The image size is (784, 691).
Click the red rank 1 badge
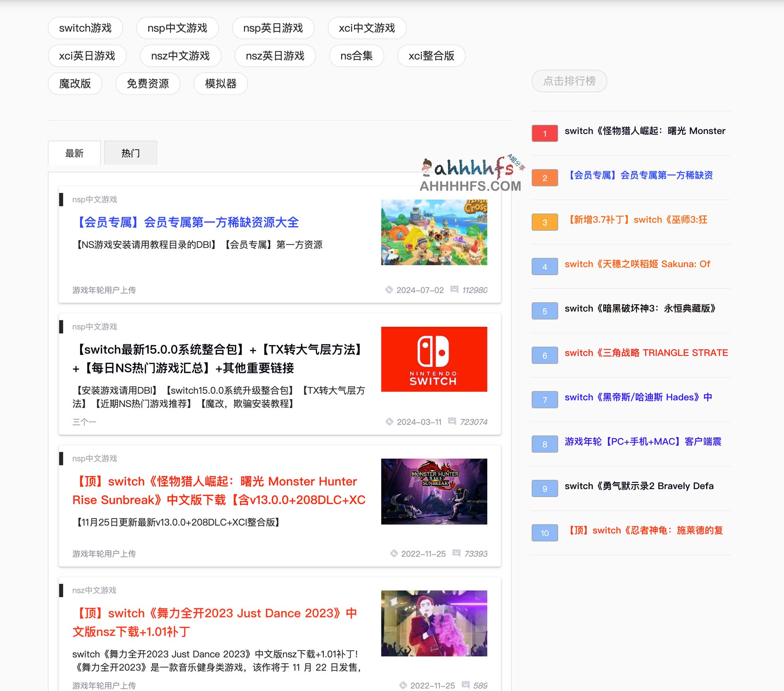click(545, 134)
